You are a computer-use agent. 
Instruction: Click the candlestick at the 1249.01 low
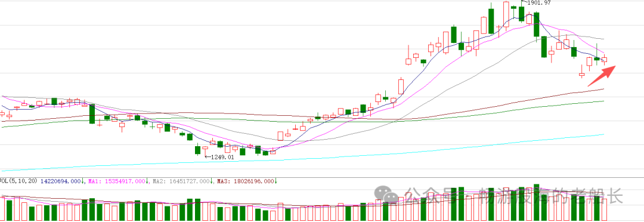click(x=205, y=151)
